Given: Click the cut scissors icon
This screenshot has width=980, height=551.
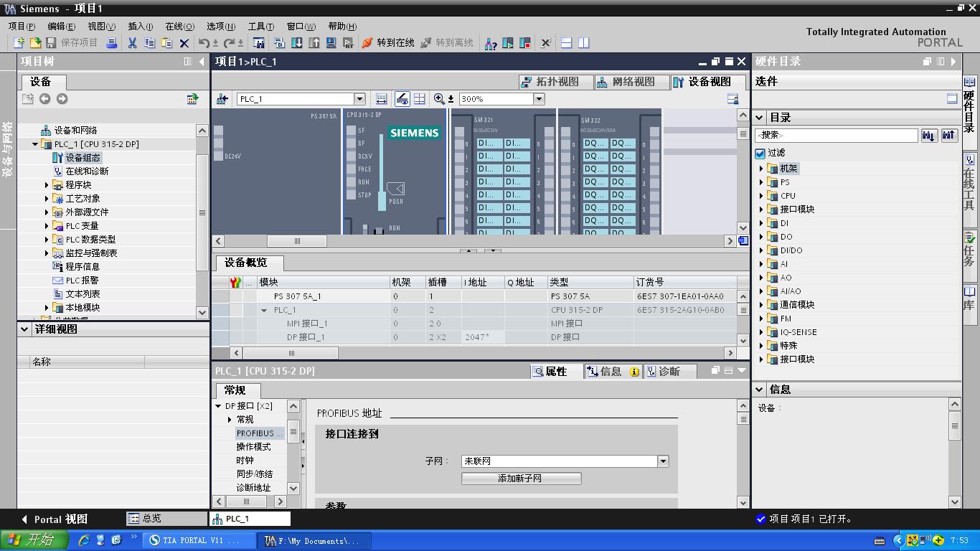Looking at the screenshot, I should [132, 43].
